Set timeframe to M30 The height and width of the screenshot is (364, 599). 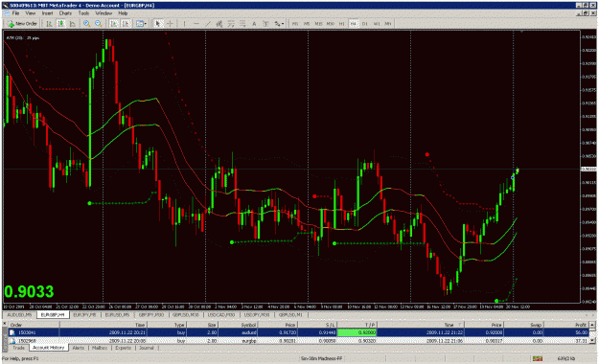pyautogui.click(x=330, y=24)
